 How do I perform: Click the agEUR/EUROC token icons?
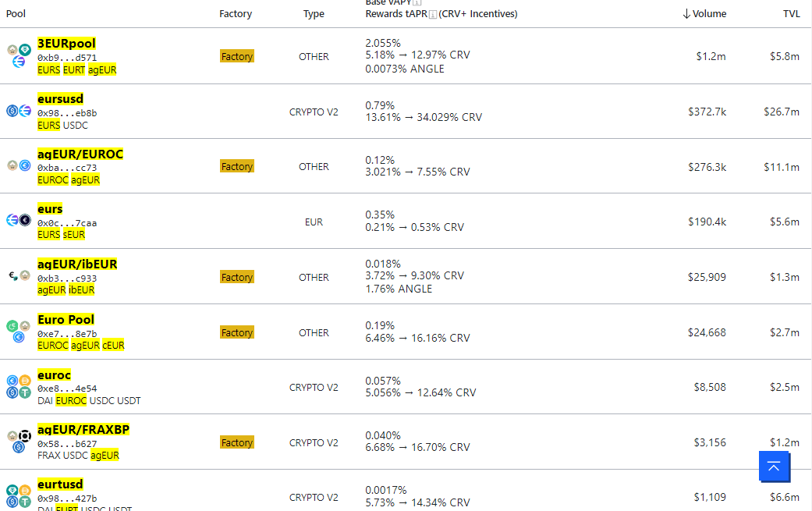click(19, 165)
